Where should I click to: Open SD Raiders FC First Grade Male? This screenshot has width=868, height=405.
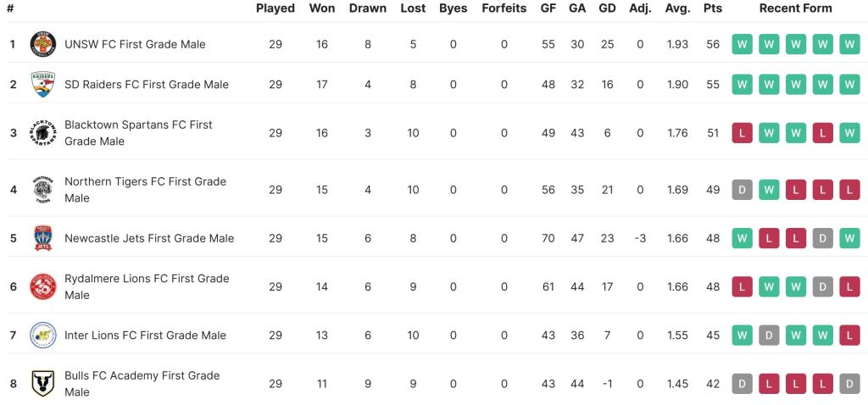(x=147, y=85)
